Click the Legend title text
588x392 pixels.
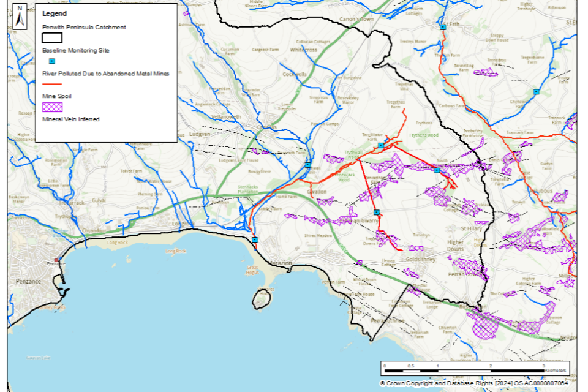point(55,13)
